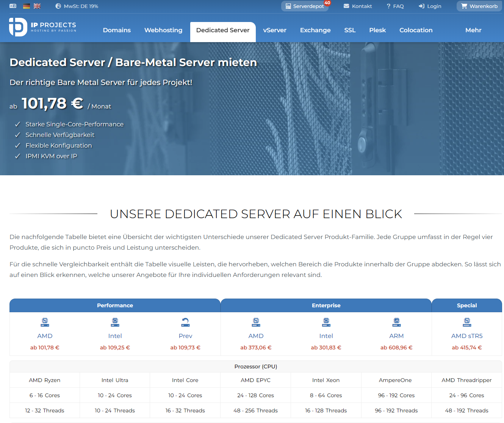The image size is (504, 423).
Task: Click the AMD Threadripper cell
Action: coord(467,380)
